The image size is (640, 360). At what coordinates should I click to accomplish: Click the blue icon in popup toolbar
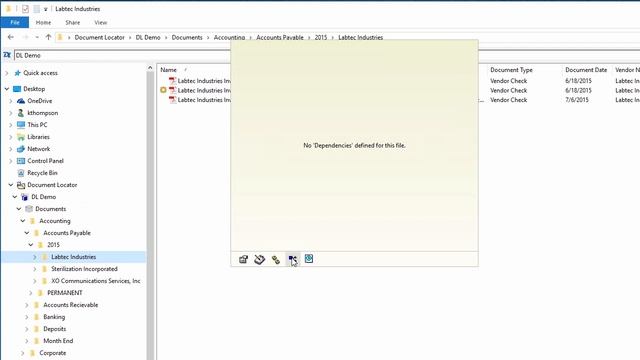309,258
